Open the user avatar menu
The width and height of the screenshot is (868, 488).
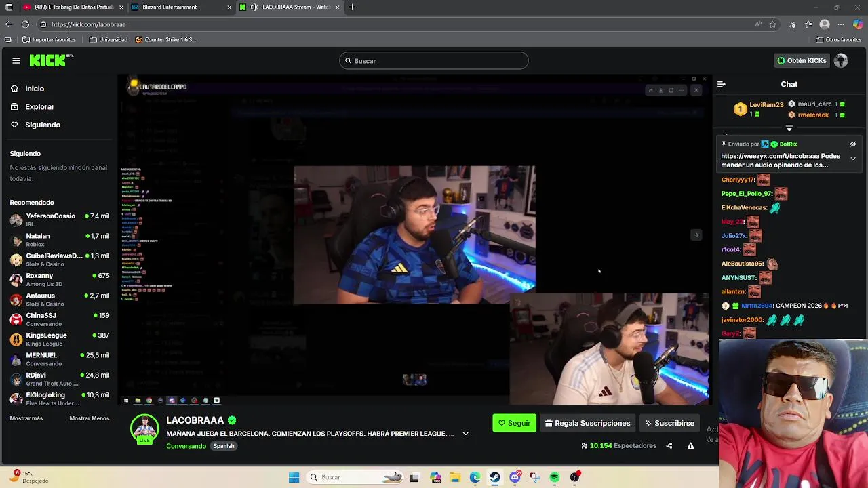(x=841, y=60)
